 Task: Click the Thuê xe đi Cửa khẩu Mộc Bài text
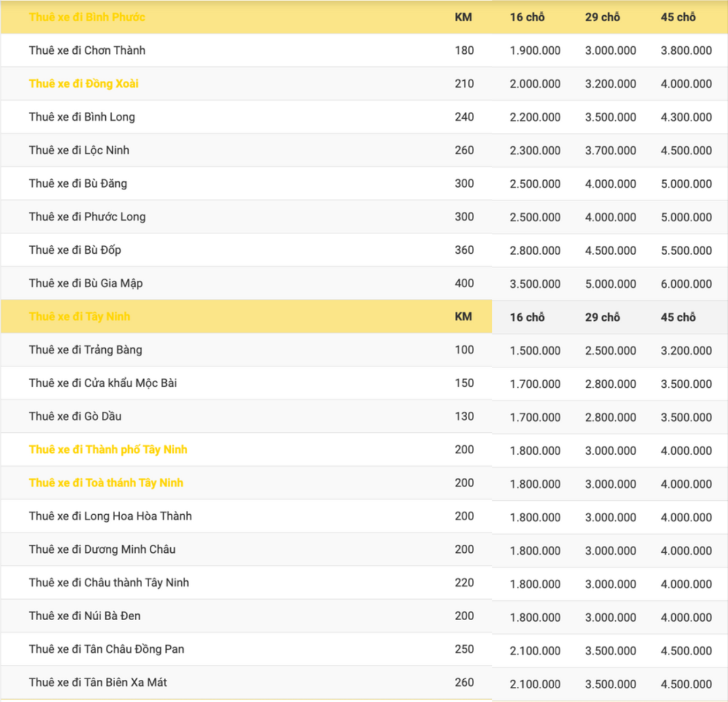click(103, 383)
